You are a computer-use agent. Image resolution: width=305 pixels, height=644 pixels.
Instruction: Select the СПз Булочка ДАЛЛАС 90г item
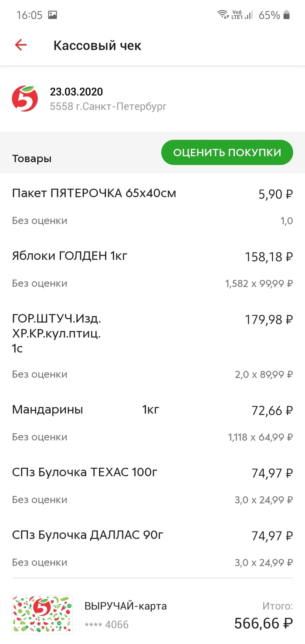pos(88,535)
